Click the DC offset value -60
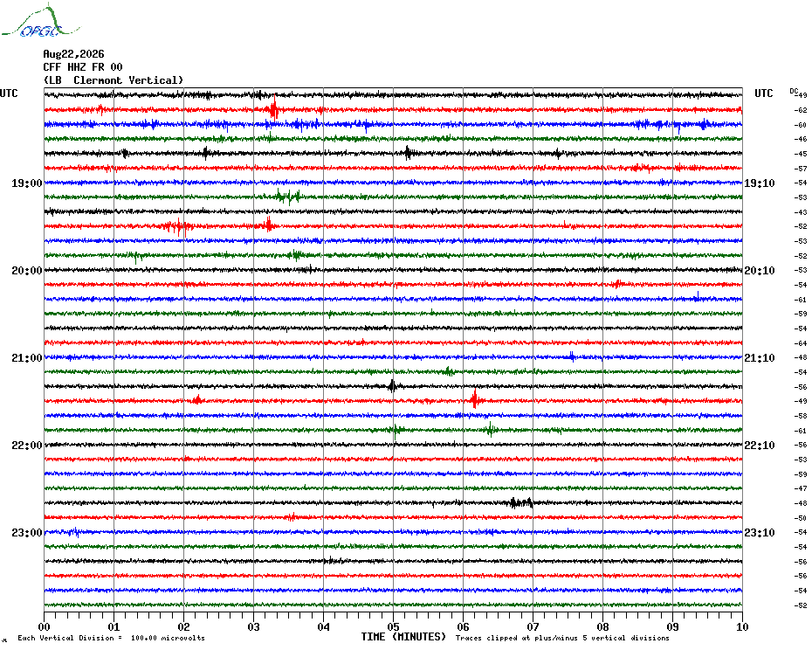This screenshot has width=812, height=650. tap(801, 125)
